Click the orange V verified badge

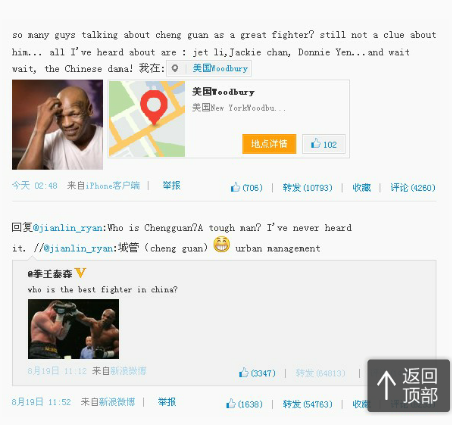[x=80, y=273]
